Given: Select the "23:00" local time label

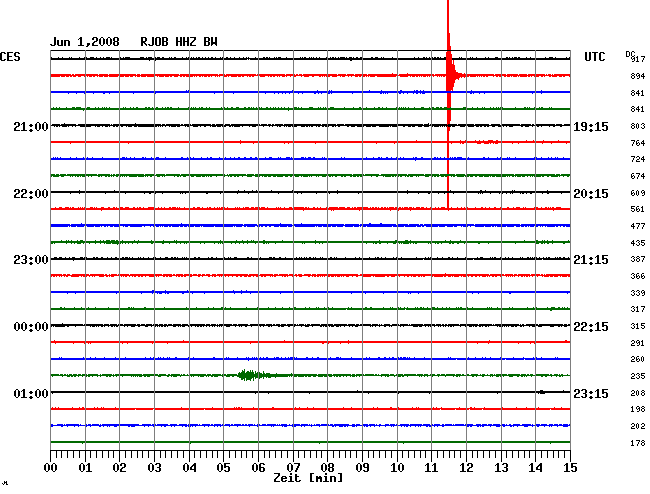Looking at the screenshot, I should (x=31, y=260).
